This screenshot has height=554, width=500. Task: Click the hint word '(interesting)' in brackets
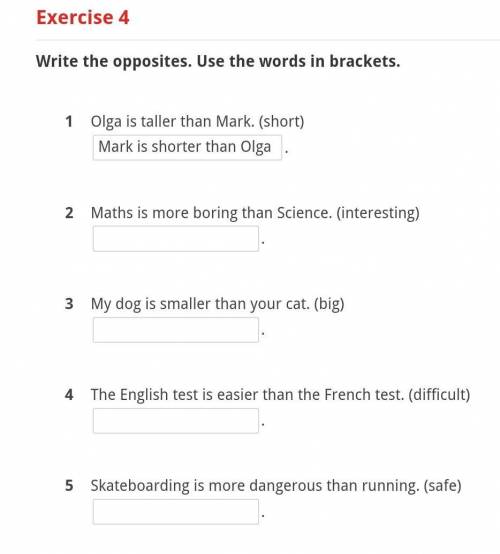[378, 213]
